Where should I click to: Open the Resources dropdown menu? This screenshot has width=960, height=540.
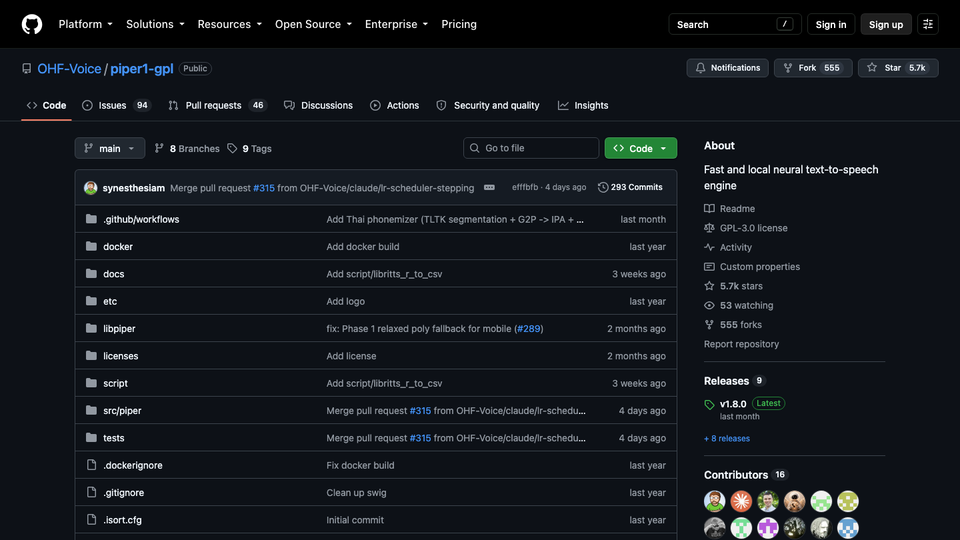tap(230, 24)
